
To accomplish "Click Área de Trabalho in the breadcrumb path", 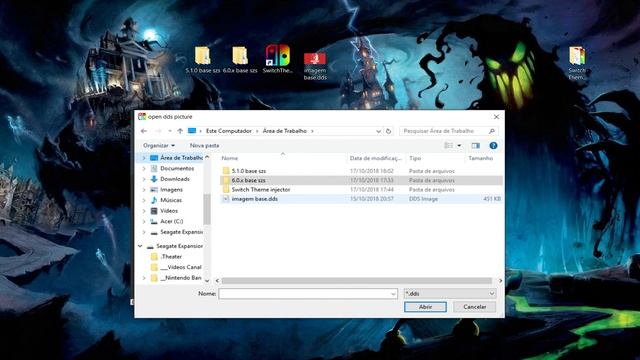I will (284, 131).
